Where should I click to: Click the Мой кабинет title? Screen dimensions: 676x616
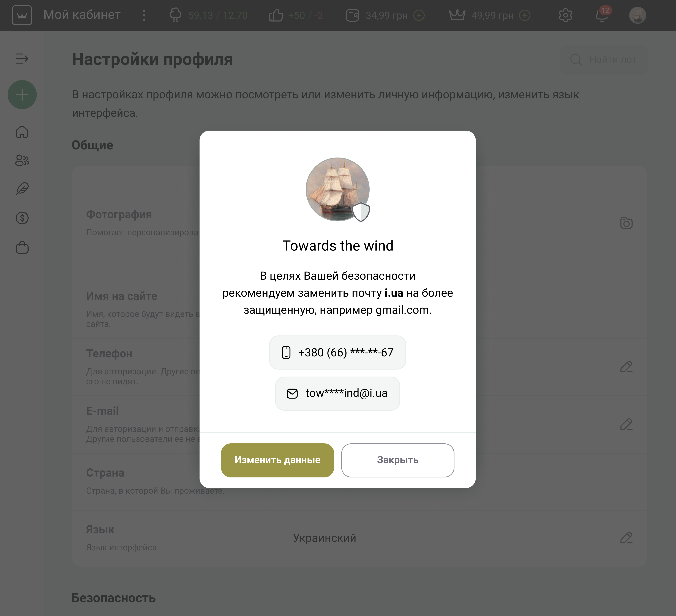pyautogui.click(x=82, y=15)
